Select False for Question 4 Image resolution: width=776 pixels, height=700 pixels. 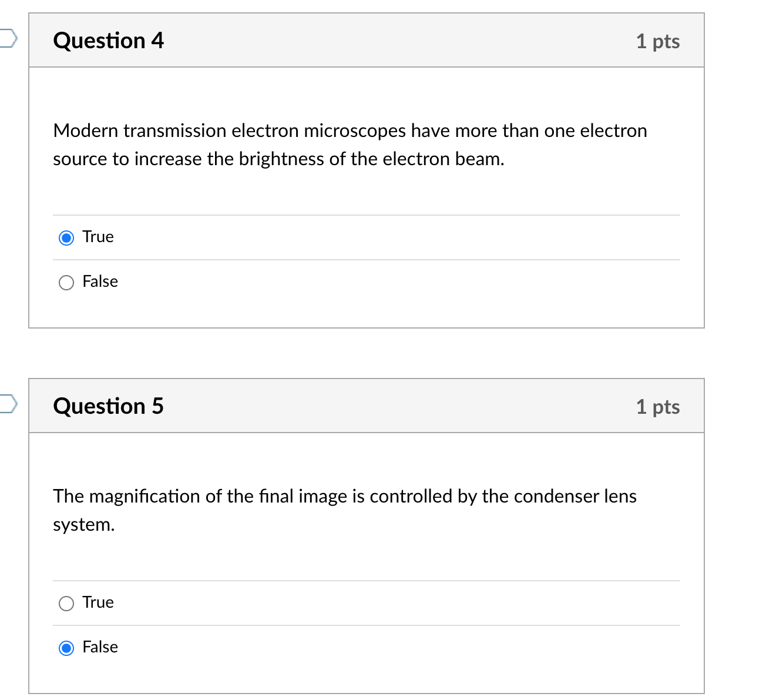coord(66,283)
